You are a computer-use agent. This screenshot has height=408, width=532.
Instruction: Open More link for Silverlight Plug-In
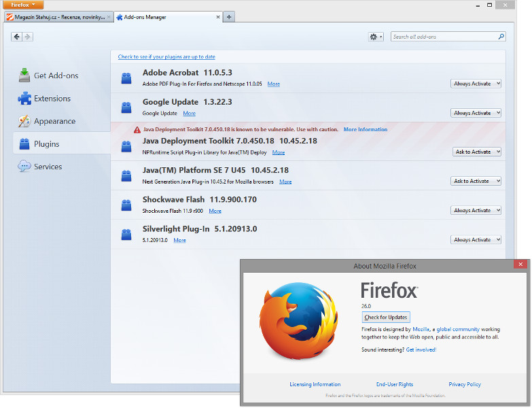click(x=180, y=240)
